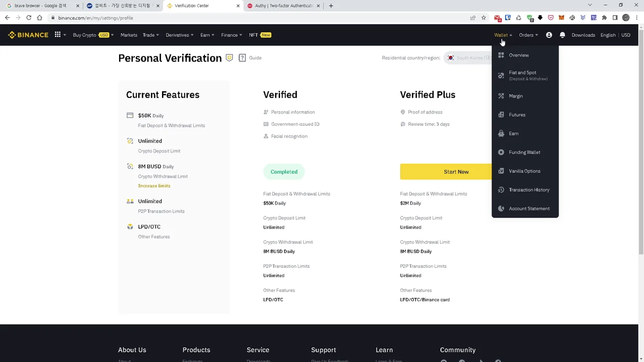This screenshot has height=362, width=644.
Task: Open the browser tab search chevron
Action: (x=590, y=5)
